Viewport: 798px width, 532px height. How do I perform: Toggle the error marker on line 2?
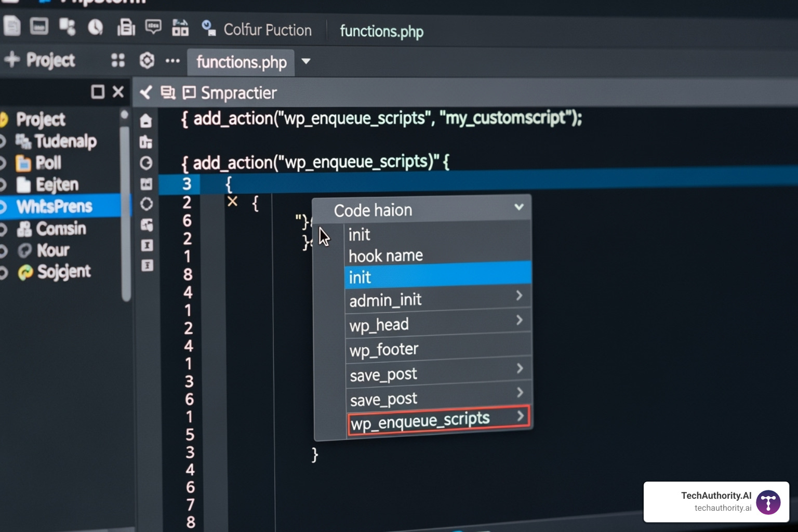tap(232, 202)
